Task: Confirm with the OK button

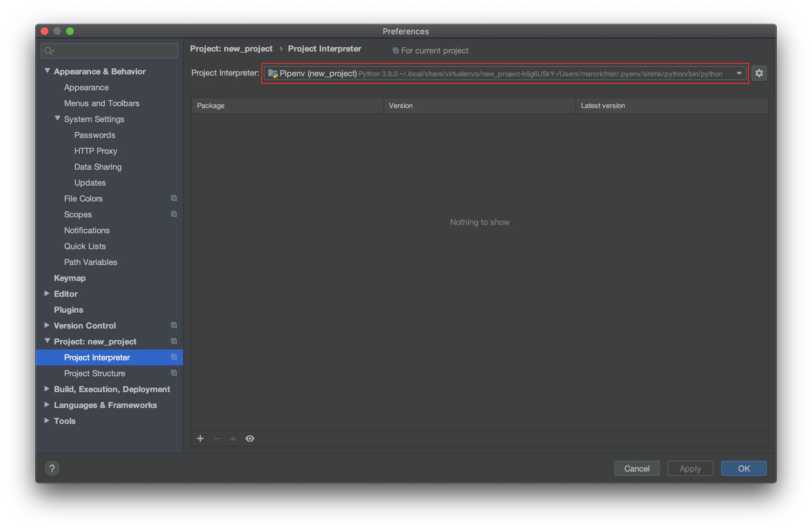Action: [x=743, y=468]
